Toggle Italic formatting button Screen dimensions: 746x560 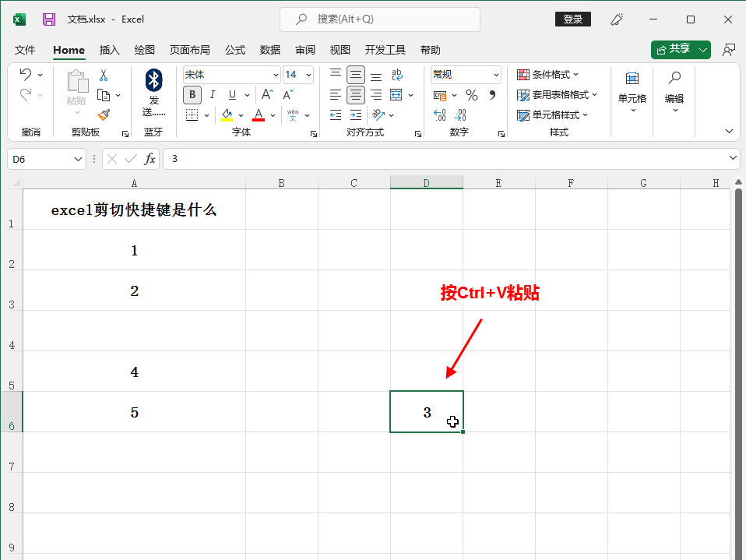pyautogui.click(x=212, y=95)
